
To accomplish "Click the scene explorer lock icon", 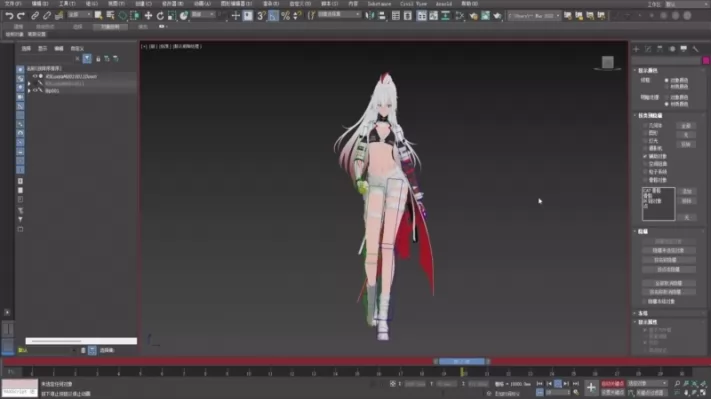I will (x=98, y=59).
